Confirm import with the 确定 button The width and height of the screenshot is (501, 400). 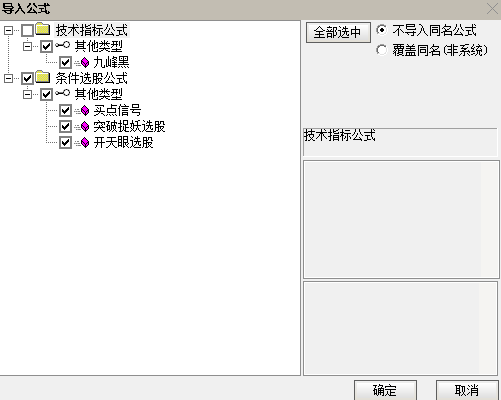(385, 390)
